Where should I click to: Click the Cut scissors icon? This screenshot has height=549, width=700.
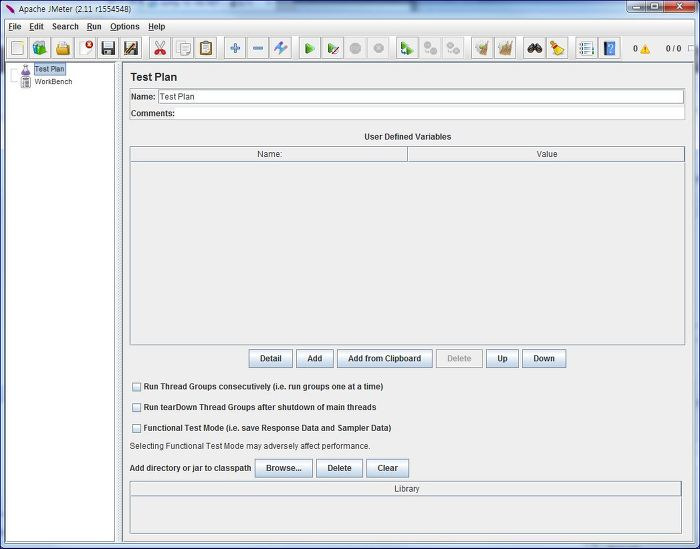click(x=160, y=48)
